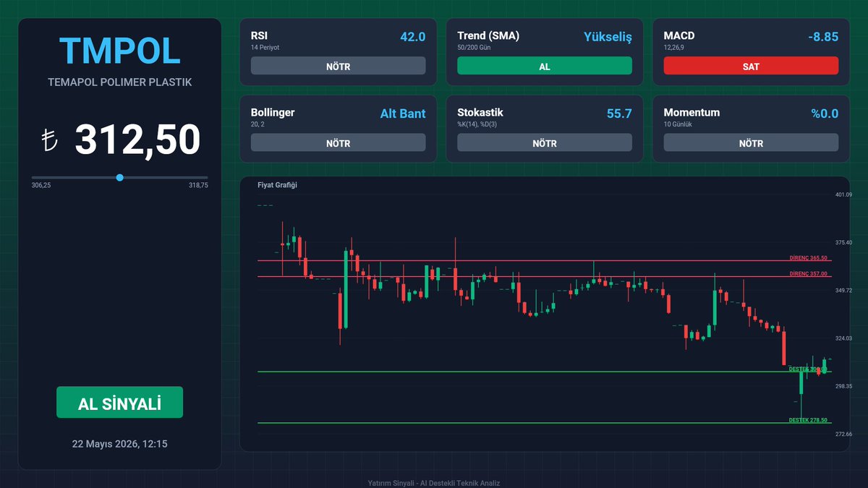Viewport: 868px width, 488px height.
Task: Click the Momentum indicator title
Action: (692, 113)
